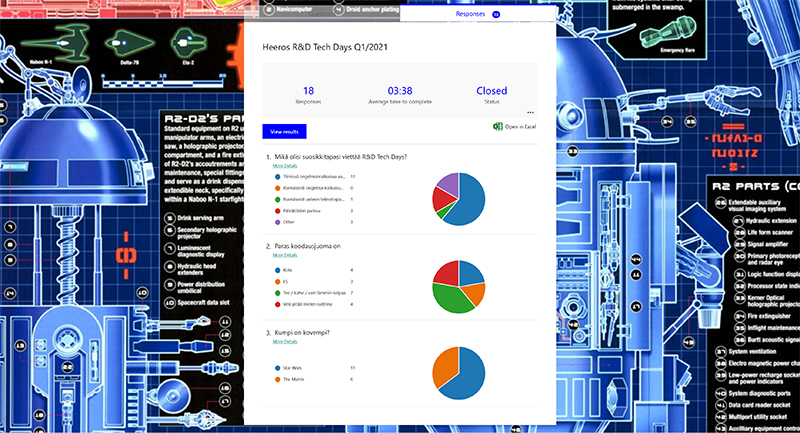The image size is (800, 433).
Task: Click the 'Heeros R&D Tech Days Q1/2021' title
Action: (x=325, y=47)
